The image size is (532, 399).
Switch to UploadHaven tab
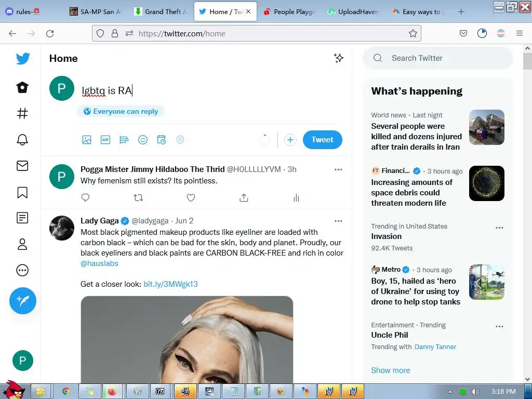[x=354, y=11]
